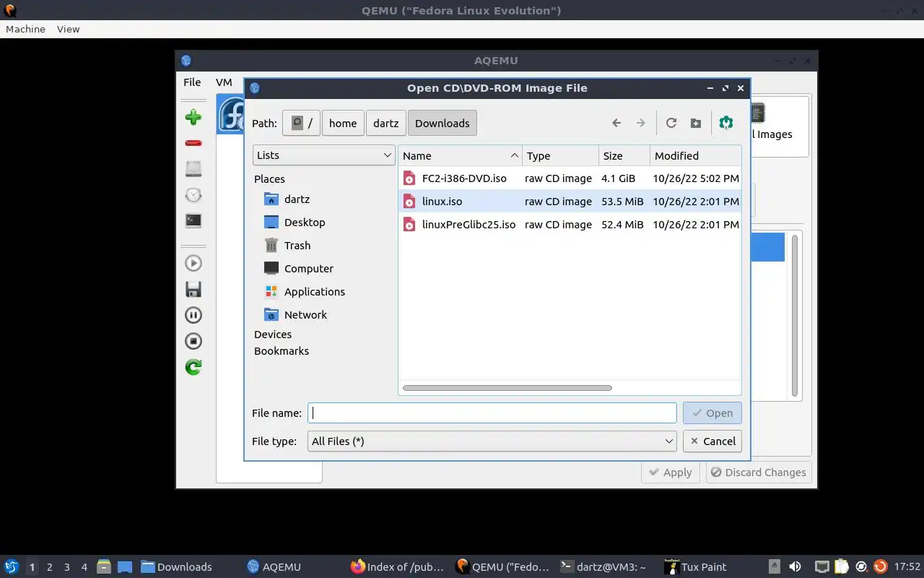Sort files by Modified column header
This screenshot has height=578, width=924.
coord(694,156)
